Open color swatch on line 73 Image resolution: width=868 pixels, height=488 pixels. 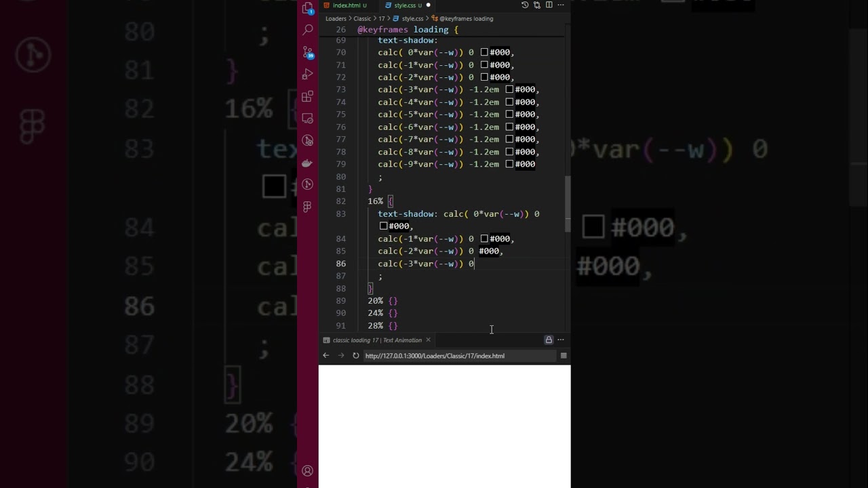pyautogui.click(x=509, y=89)
